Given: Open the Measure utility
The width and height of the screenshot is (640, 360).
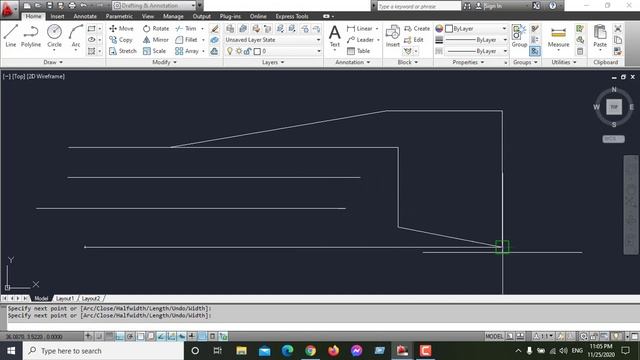Looking at the screenshot, I should pyautogui.click(x=558, y=37).
